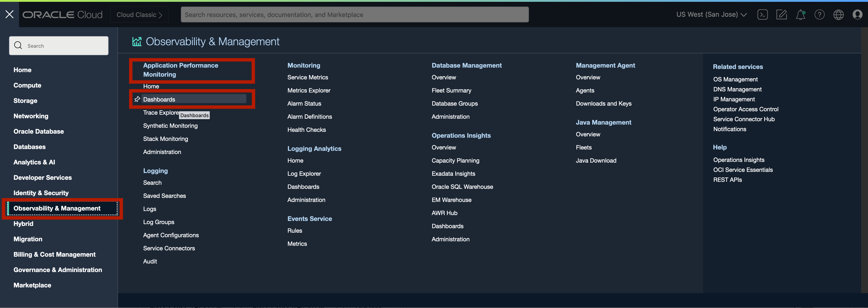The image size is (868, 308).
Task: Open the Identity & Security menu
Action: (x=41, y=192)
